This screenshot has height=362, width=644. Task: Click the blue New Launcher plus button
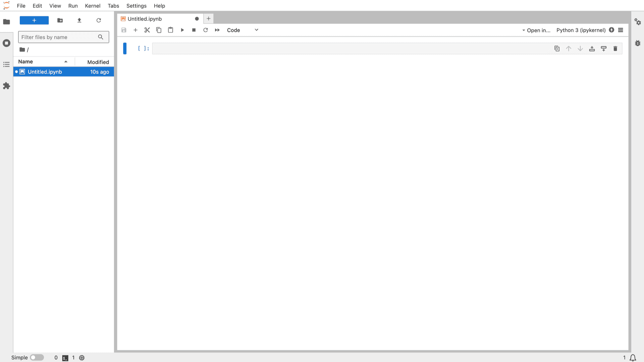34,20
